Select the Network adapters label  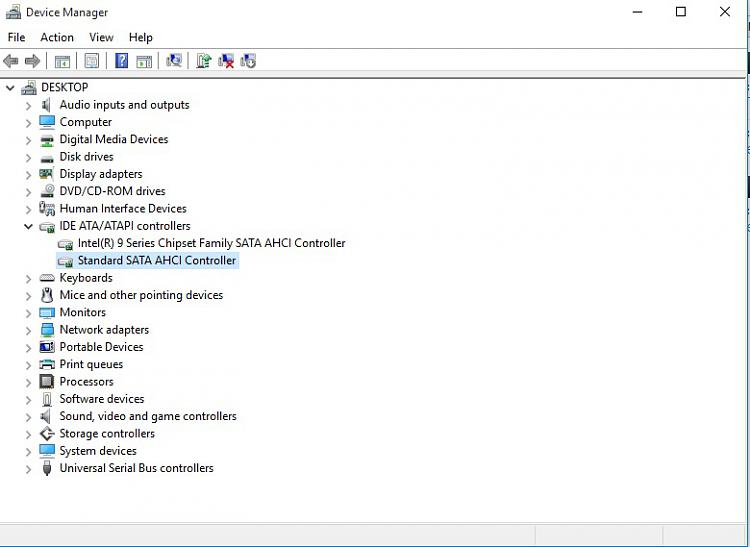[104, 329]
